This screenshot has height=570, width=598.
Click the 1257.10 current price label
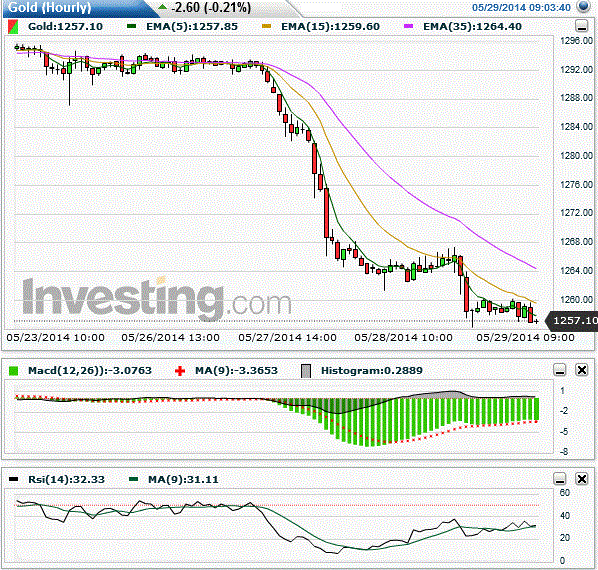click(573, 321)
